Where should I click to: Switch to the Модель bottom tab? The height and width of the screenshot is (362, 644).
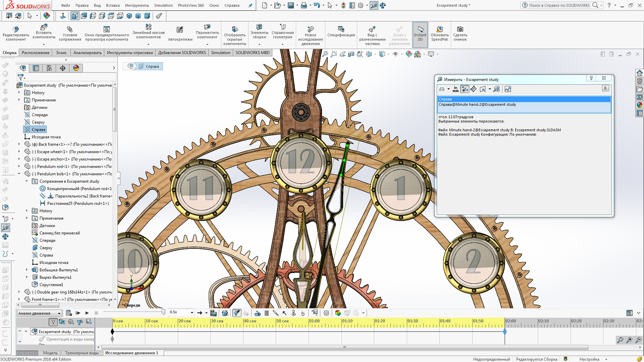[x=50, y=353]
